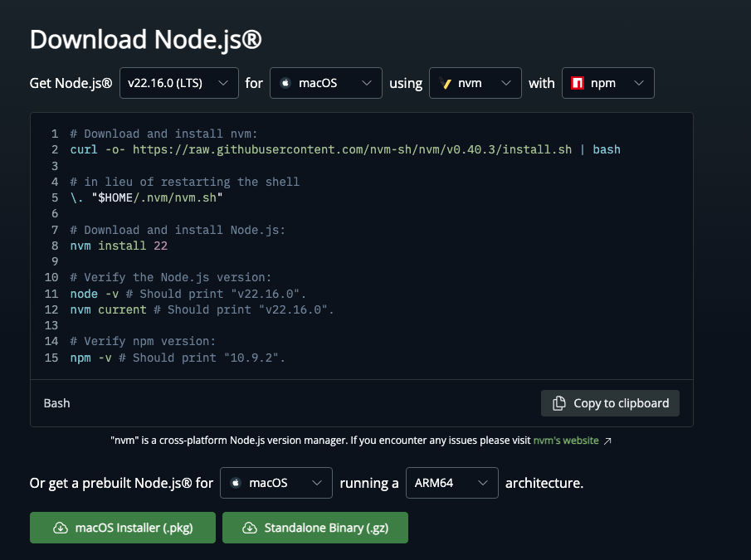
Task: Click the Apple logo in prebuilt macOS dropdown
Action: (236, 483)
